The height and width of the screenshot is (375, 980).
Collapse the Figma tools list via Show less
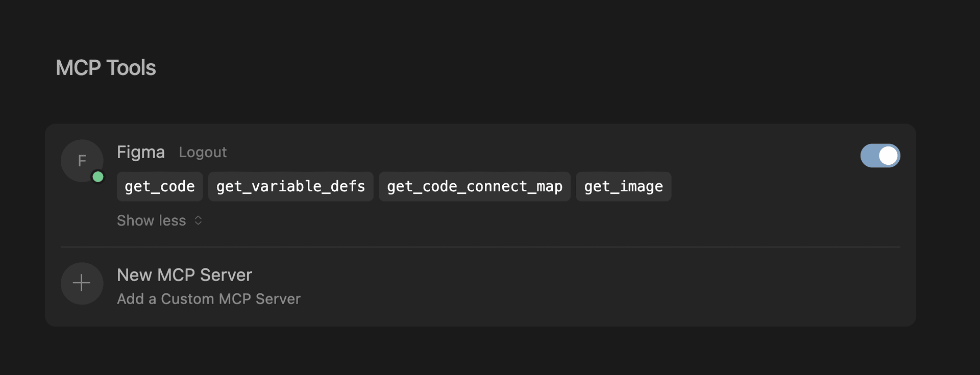click(x=151, y=220)
